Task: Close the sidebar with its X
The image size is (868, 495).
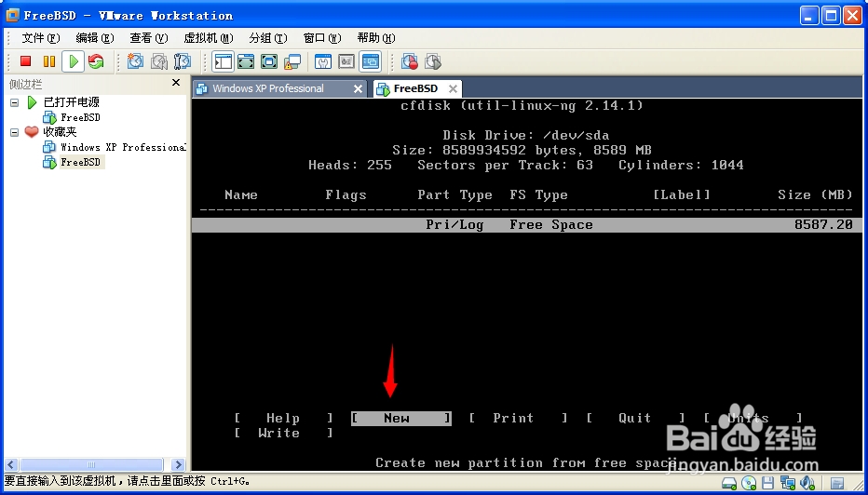Action: pos(176,83)
